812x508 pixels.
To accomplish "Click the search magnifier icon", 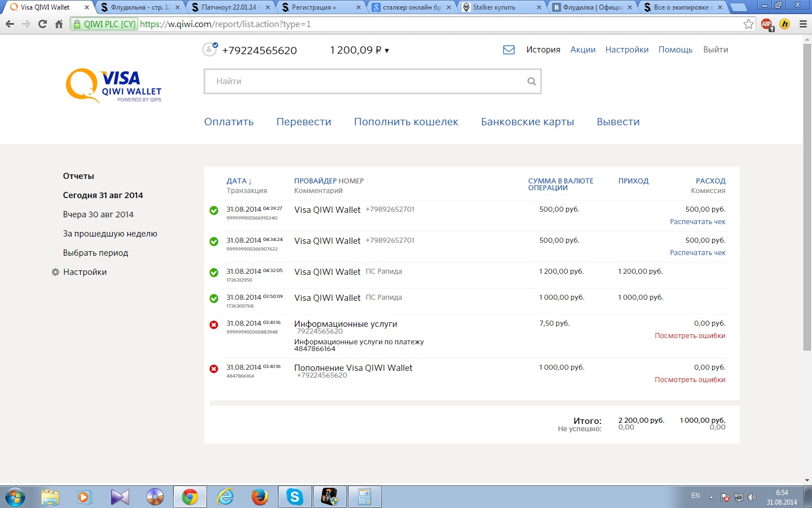I will (x=531, y=81).
